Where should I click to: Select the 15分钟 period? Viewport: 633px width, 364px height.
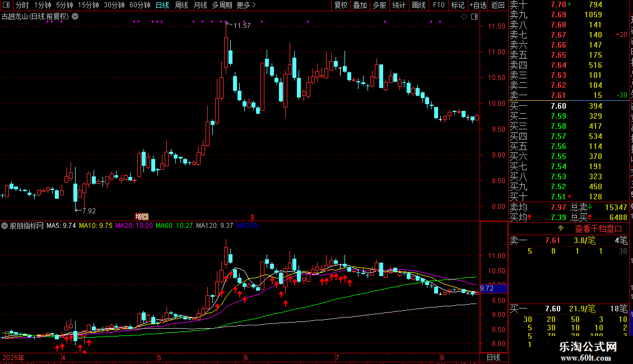(89, 5)
